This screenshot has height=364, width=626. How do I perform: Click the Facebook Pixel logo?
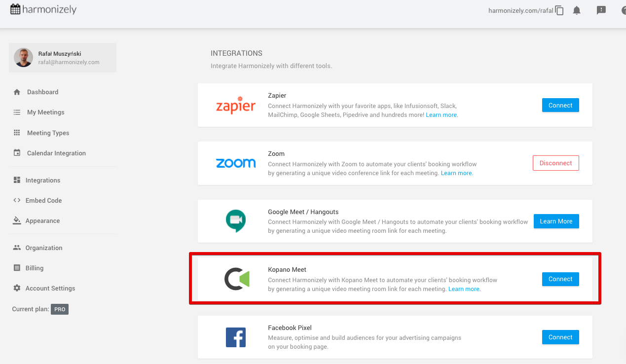236,337
